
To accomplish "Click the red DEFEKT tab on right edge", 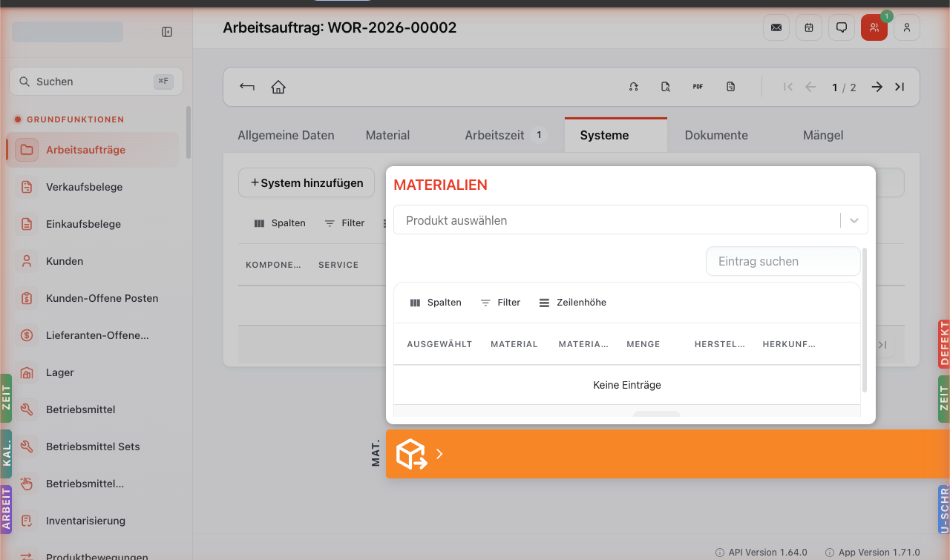I will pos(944,344).
